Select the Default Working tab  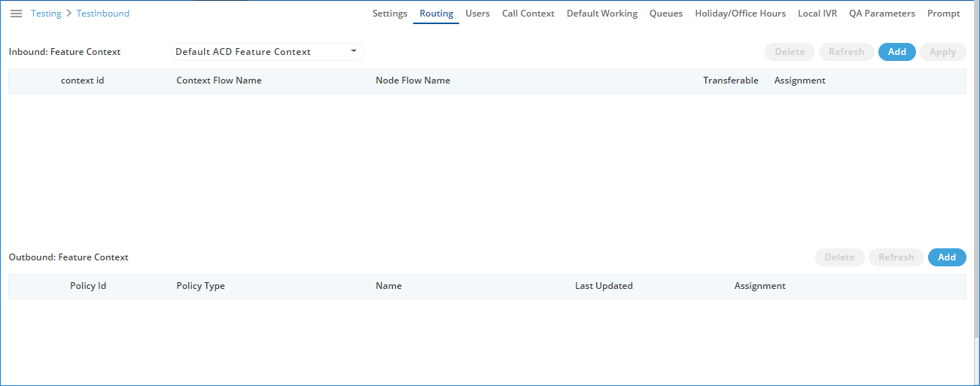point(601,14)
